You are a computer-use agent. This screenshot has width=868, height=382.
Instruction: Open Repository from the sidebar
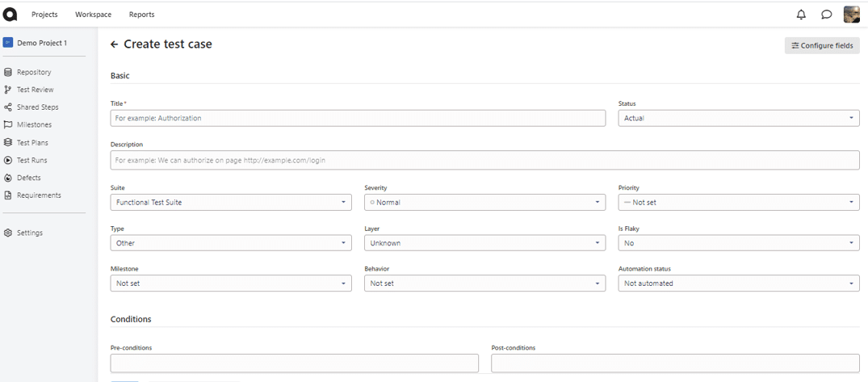pyautogui.click(x=33, y=72)
